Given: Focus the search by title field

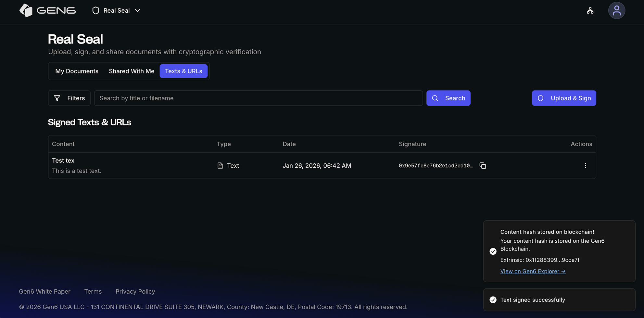Looking at the screenshot, I should click(x=258, y=98).
